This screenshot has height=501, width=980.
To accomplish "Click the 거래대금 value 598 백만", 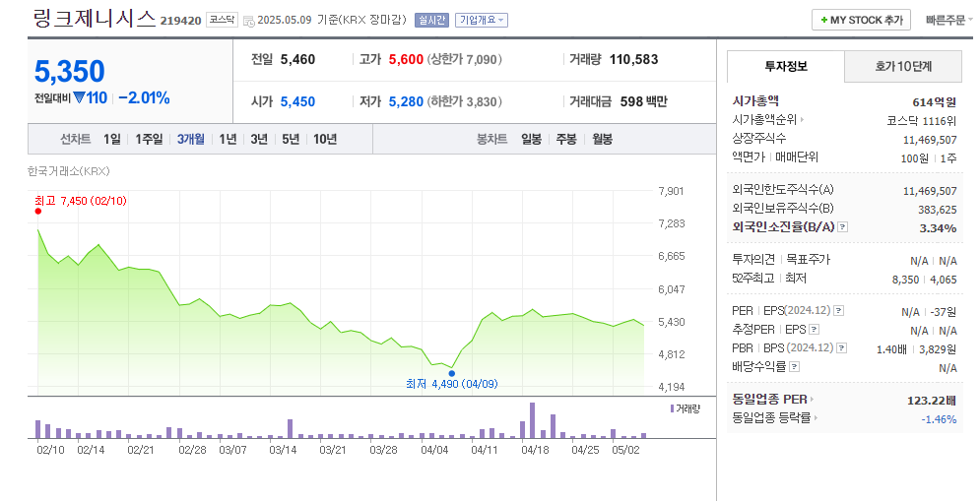I will [x=644, y=101].
